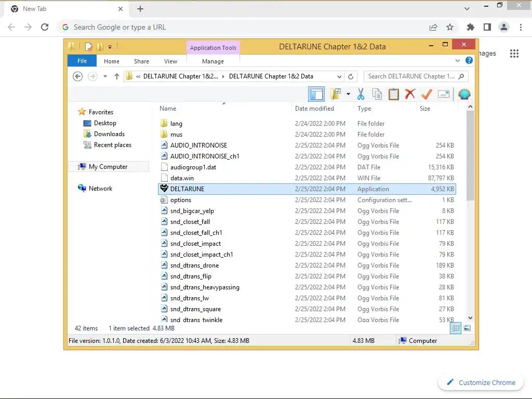Click the Customize Chrome button
532x399 pixels.
(x=482, y=382)
